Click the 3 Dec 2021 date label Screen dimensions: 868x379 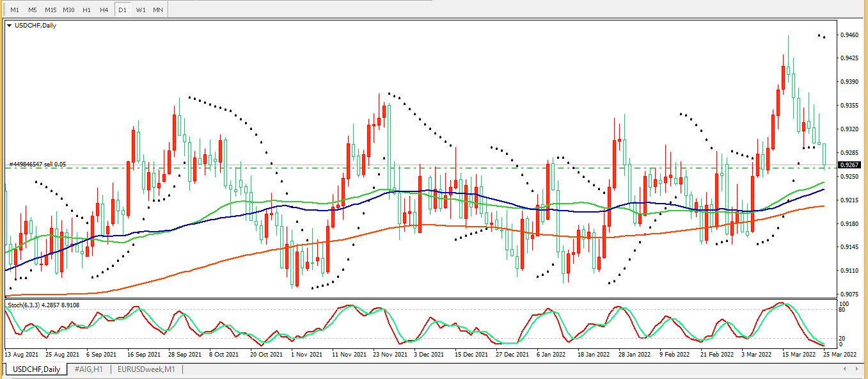click(x=429, y=353)
